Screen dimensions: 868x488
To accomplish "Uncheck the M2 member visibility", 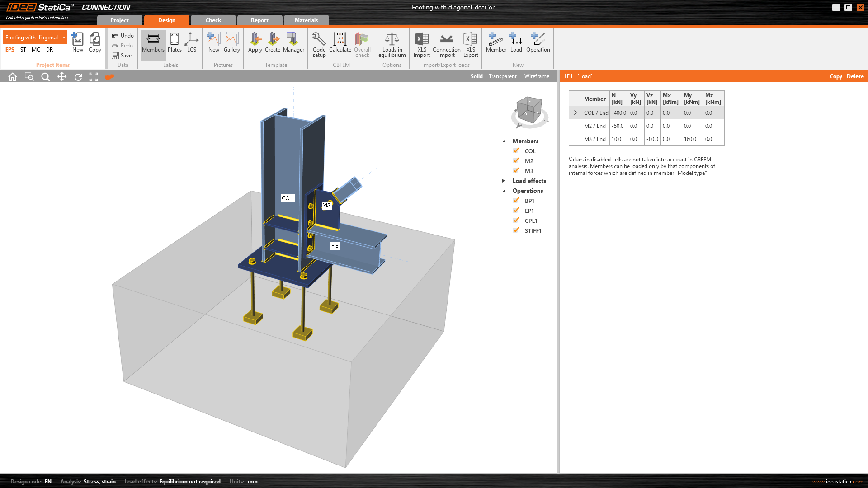I will [516, 161].
